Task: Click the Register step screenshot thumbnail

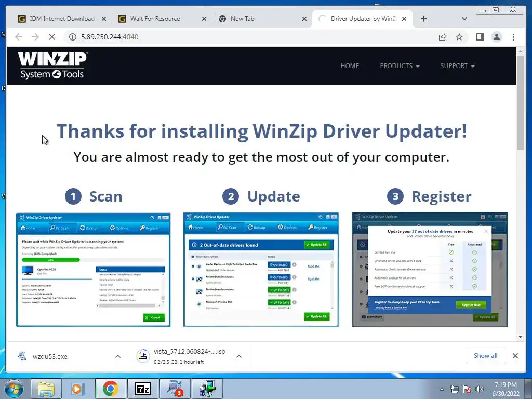Action: pos(430,270)
